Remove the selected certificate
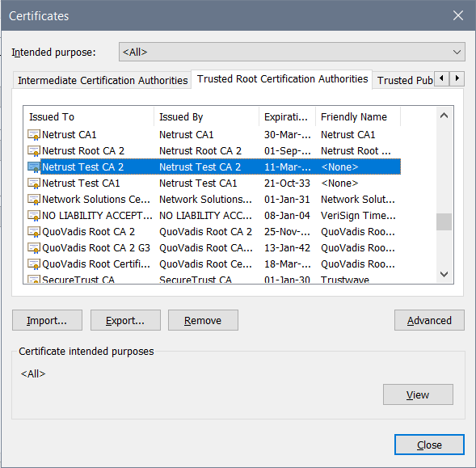The width and height of the screenshot is (476, 468). 203,320
